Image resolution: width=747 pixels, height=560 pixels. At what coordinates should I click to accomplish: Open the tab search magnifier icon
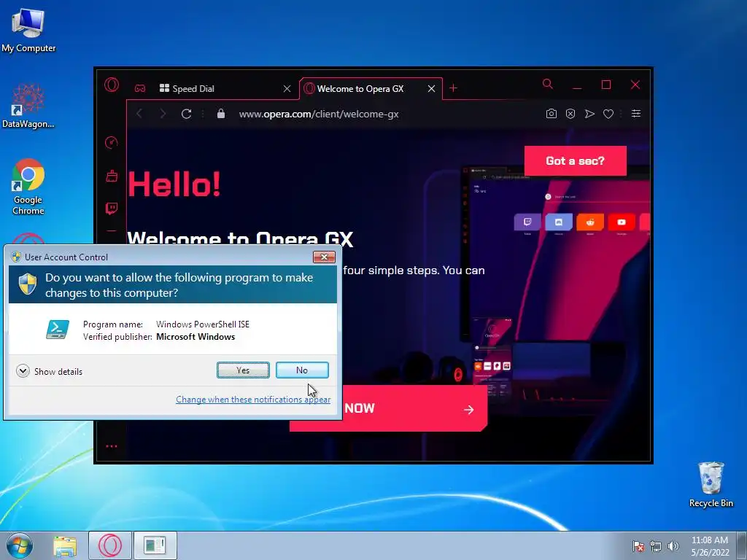548,85
